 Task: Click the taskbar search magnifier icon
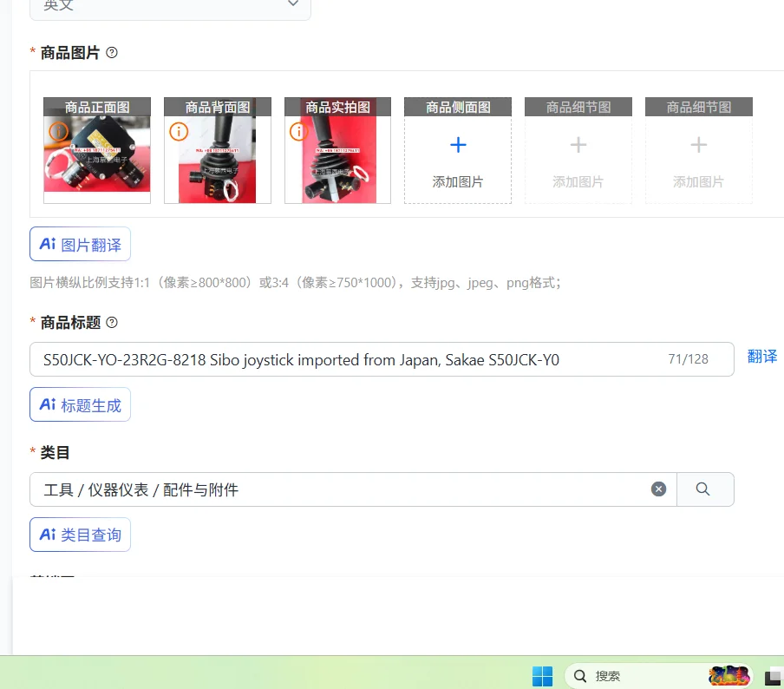(580, 677)
